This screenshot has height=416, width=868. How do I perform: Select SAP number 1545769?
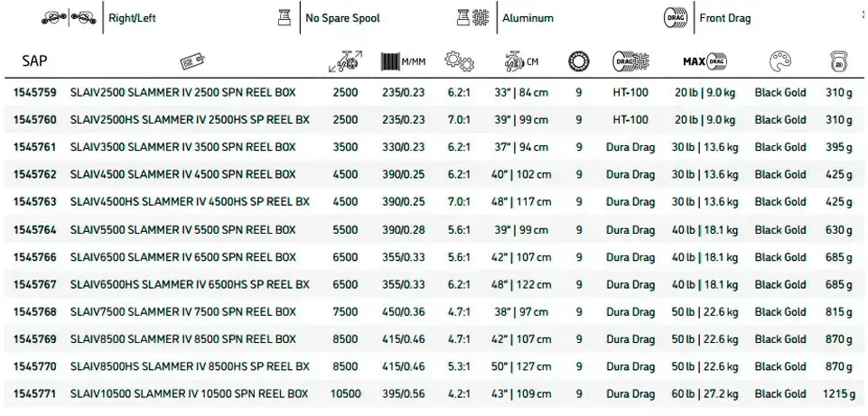coord(35,339)
